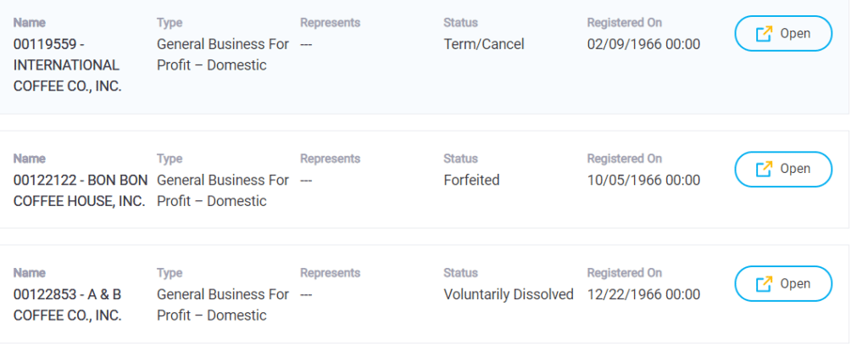Open the 00122122 Bon Bon Coffee House record
The image size is (868, 346).
pyautogui.click(x=783, y=169)
